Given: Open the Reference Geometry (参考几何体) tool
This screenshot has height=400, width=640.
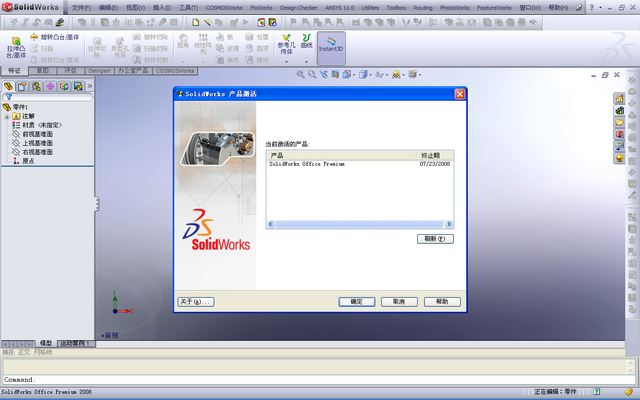Looking at the screenshot, I should (286, 44).
